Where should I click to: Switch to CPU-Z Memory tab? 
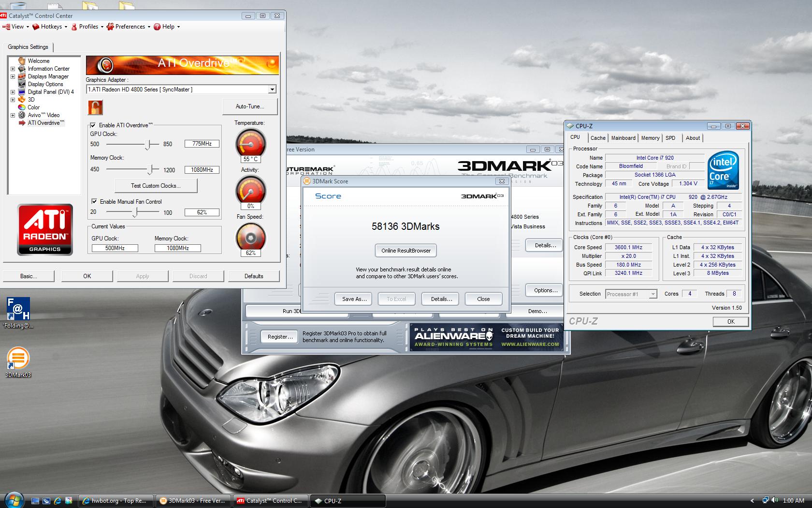point(650,138)
